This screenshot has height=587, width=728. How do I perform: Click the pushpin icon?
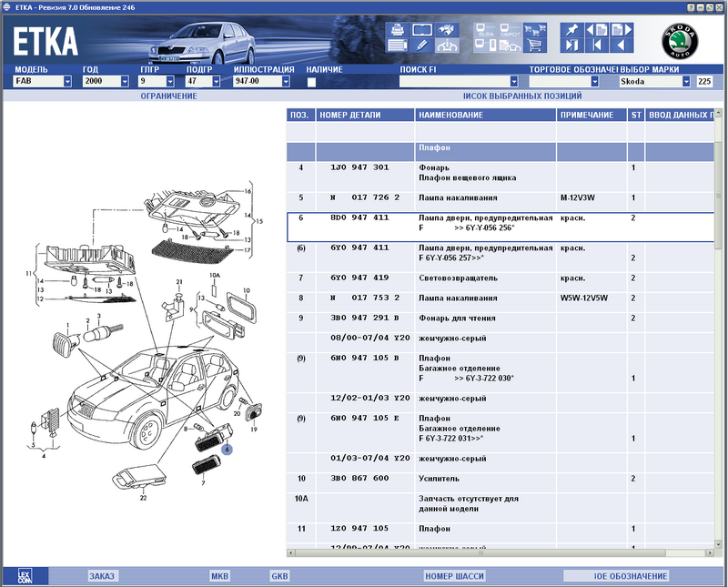(x=572, y=30)
